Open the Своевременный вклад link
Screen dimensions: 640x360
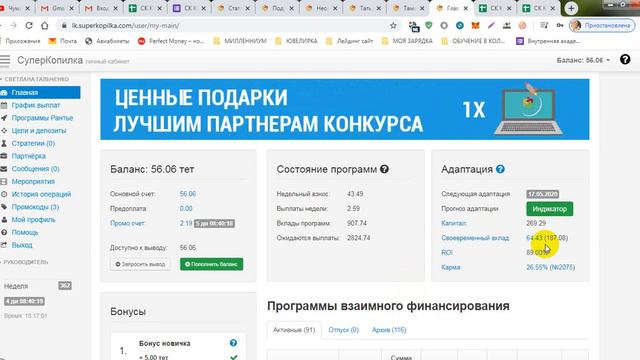(475, 238)
